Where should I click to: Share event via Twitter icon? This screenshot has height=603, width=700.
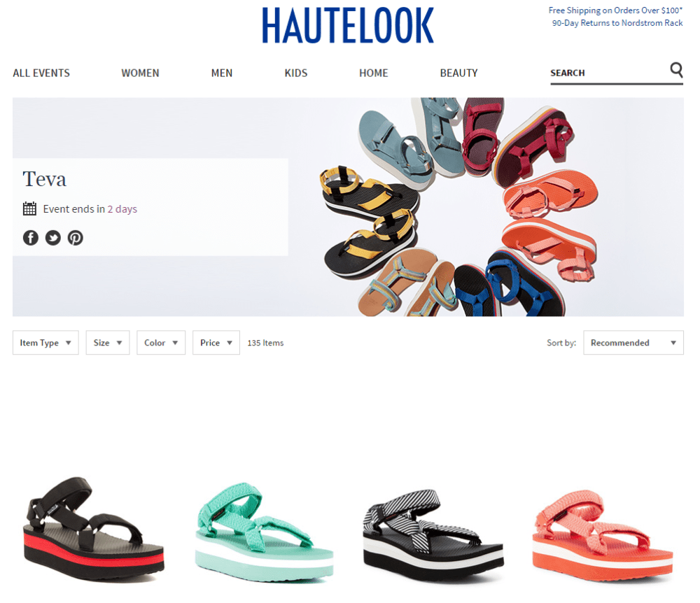click(53, 238)
